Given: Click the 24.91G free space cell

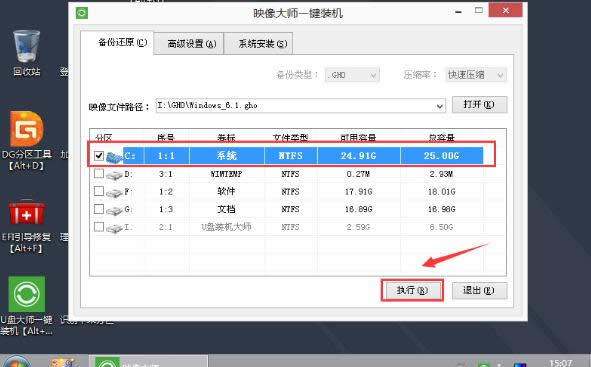Looking at the screenshot, I should coord(358,156).
